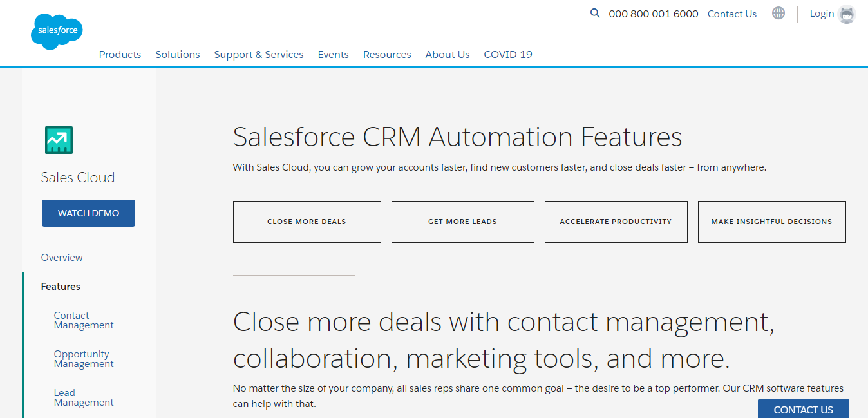Open Opportunity Management in the sidebar
The height and width of the screenshot is (418, 868).
coord(84,359)
